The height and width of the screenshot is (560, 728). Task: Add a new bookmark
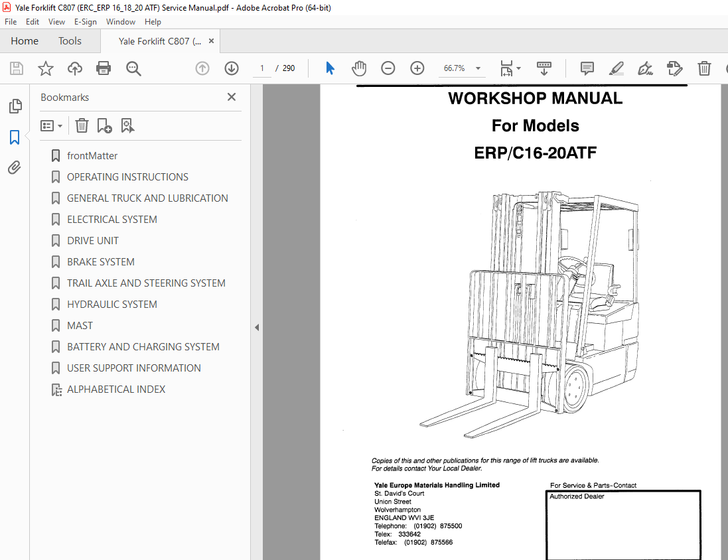[104, 125]
